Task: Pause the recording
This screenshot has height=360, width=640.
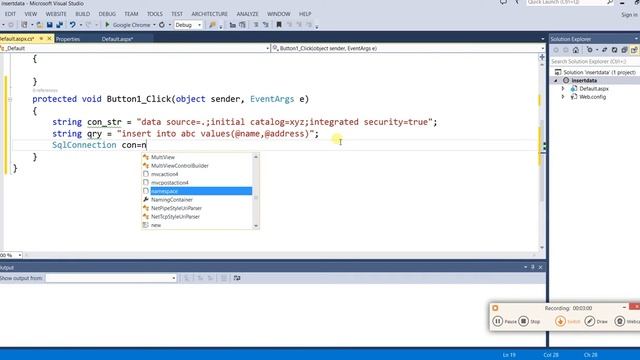Action: [x=498, y=321]
